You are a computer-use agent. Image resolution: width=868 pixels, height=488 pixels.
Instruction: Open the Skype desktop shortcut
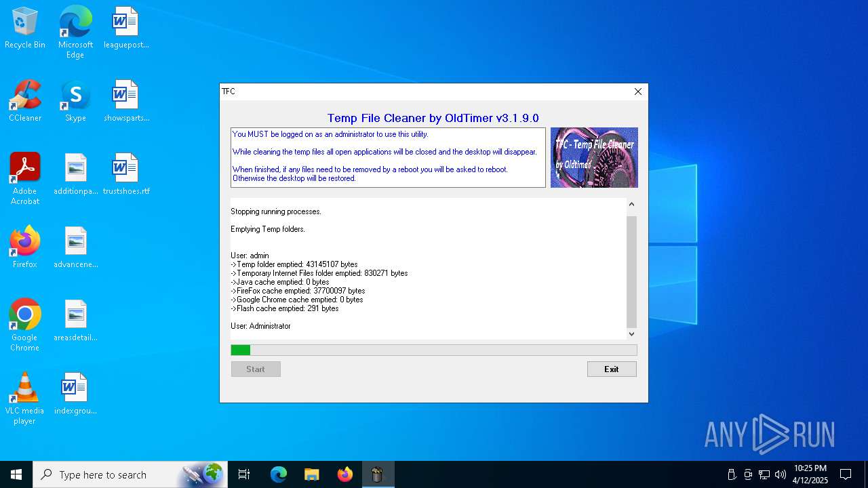[x=75, y=101]
